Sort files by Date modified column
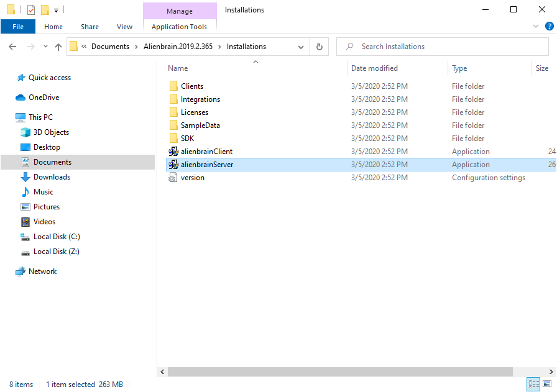557x392 pixels. click(x=374, y=68)
